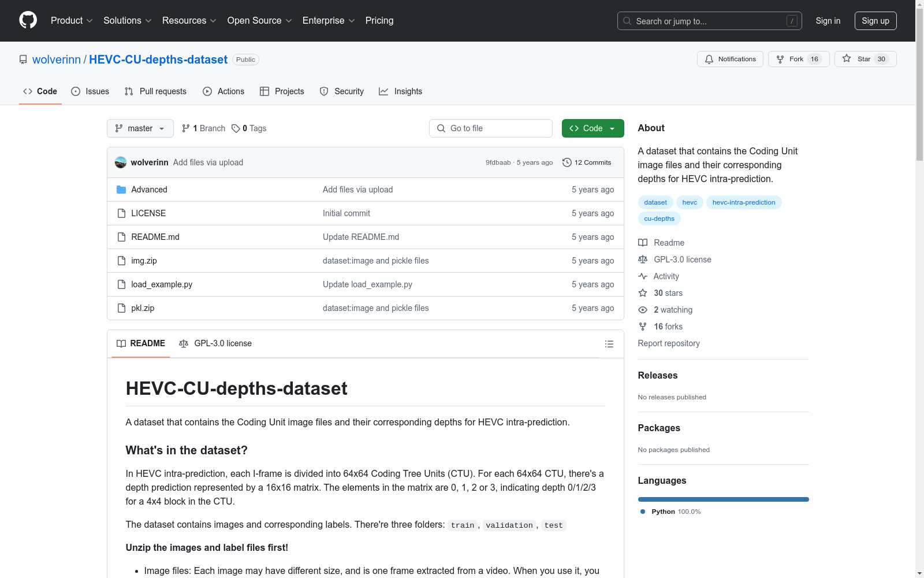Switch to the GPL-3.0 license tab
This screenshot has width=924, height=578.
(x=215, y=343)
